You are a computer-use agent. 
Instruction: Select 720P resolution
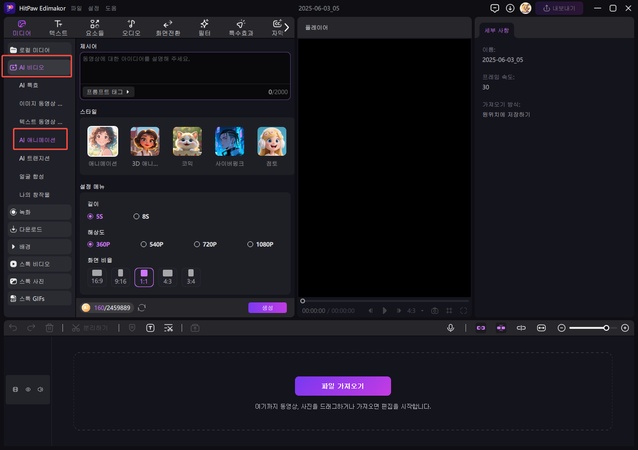pyautogui.click(x=205, y=244)
